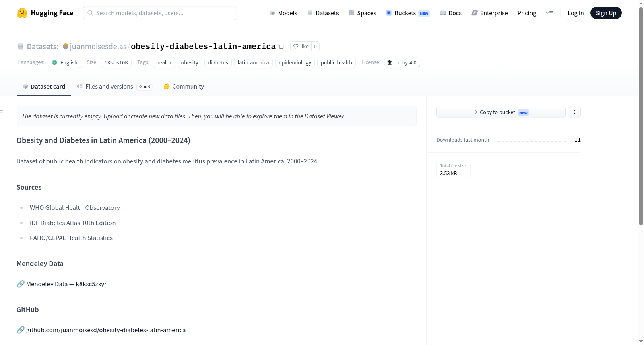Select the health tag
Viewport: 644px width, 345px height.
(x=164, y=62)
